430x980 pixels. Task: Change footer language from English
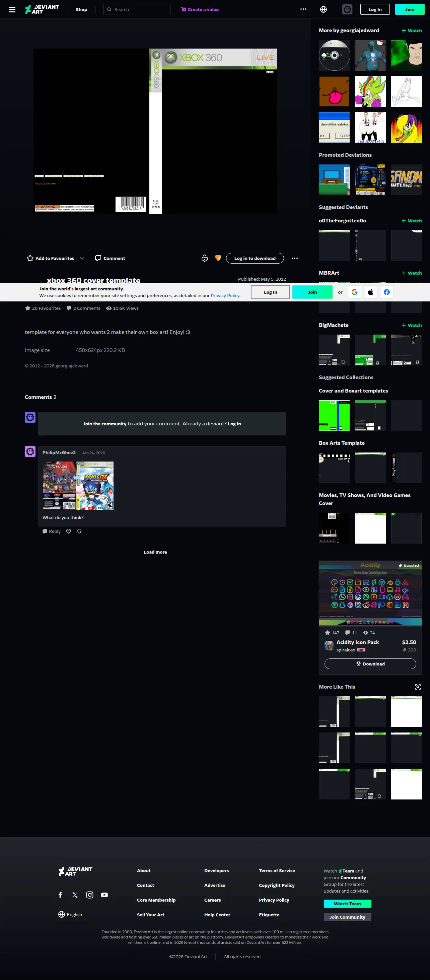(70, 915)
